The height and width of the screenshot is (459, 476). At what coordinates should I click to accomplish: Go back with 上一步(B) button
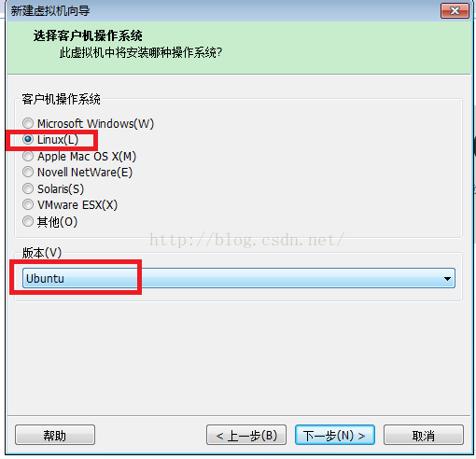(246, 435)
